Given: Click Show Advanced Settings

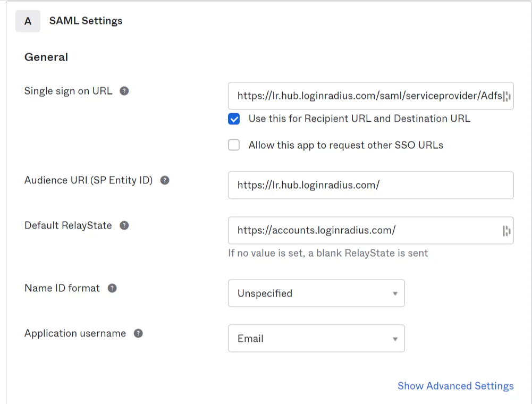Looking at the screenshot, I should 455,386.
